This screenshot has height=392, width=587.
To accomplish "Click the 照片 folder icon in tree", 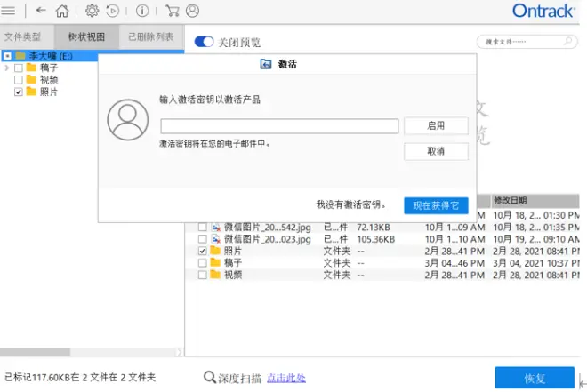I will point(31,92).
